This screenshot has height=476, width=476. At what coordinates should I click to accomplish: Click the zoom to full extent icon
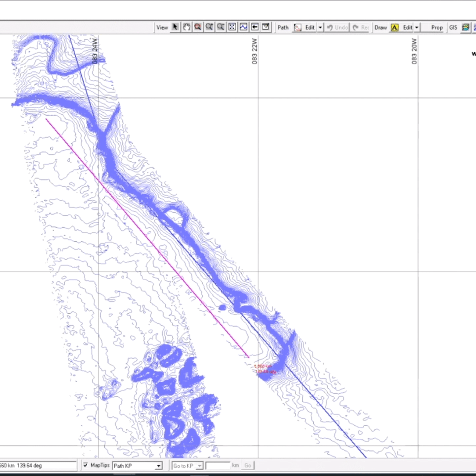(x=232, y=27)
